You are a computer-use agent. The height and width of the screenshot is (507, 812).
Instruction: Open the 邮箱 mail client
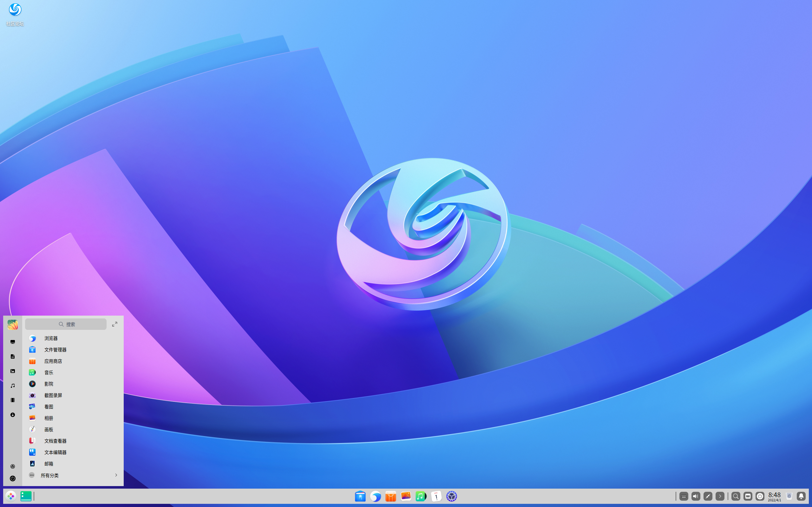tap(48, 463)
